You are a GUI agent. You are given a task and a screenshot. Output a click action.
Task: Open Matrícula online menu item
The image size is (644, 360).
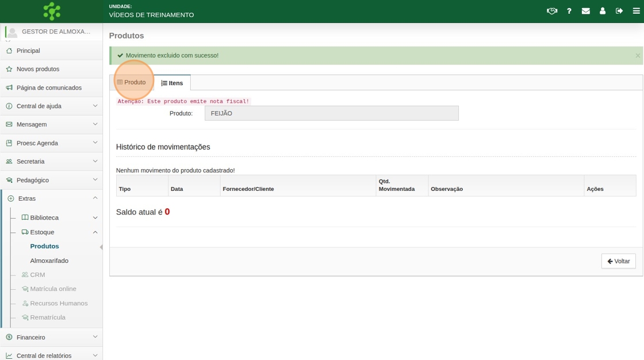(53, 289)
